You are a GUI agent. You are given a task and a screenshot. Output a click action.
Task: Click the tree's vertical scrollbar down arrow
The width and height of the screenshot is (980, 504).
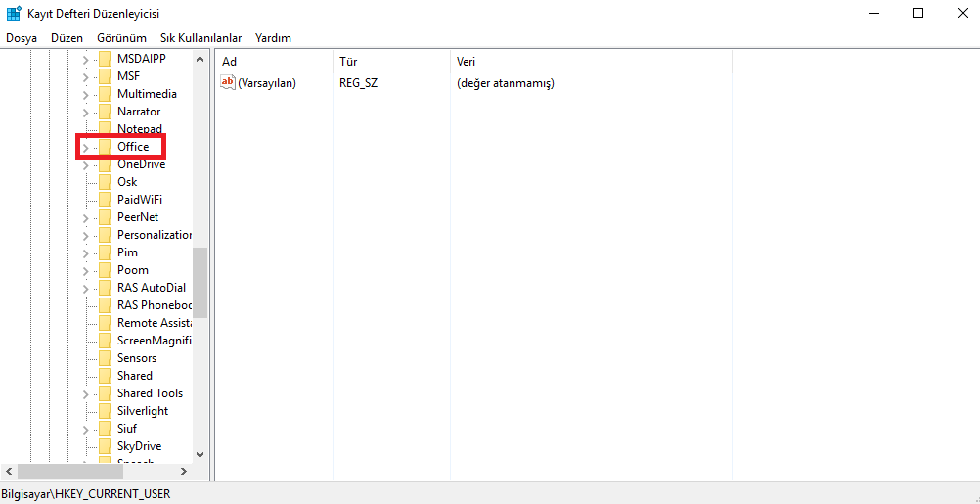click(200, 454)
